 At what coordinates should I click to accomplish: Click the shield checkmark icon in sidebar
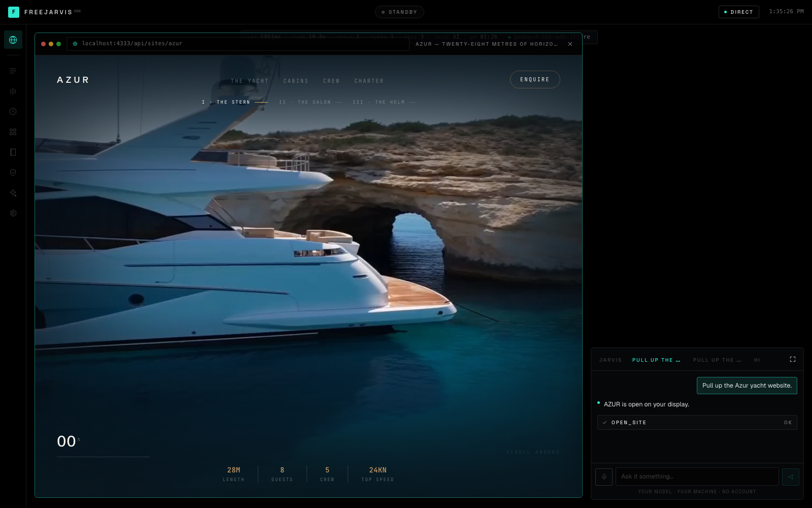coord(13,172)
